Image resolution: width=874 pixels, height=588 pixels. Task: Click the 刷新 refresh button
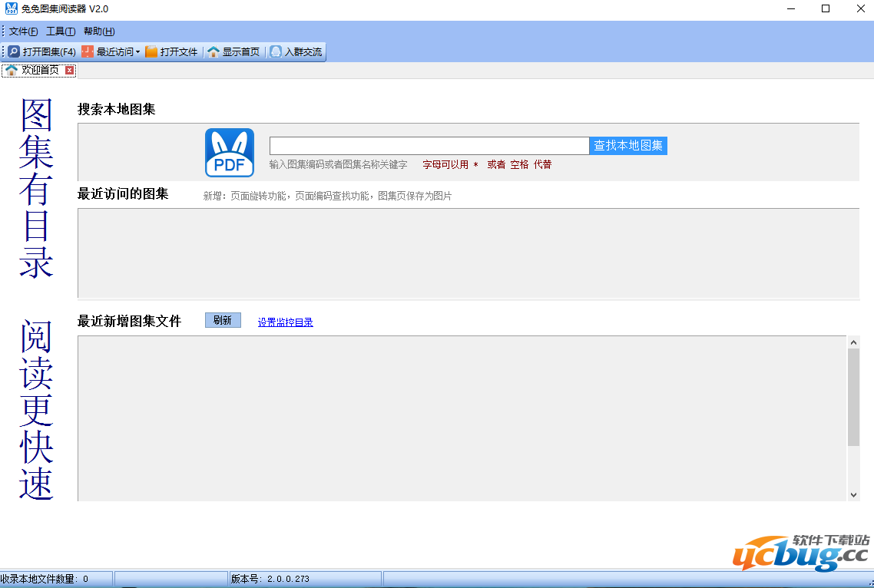click(x=223, y=320)
